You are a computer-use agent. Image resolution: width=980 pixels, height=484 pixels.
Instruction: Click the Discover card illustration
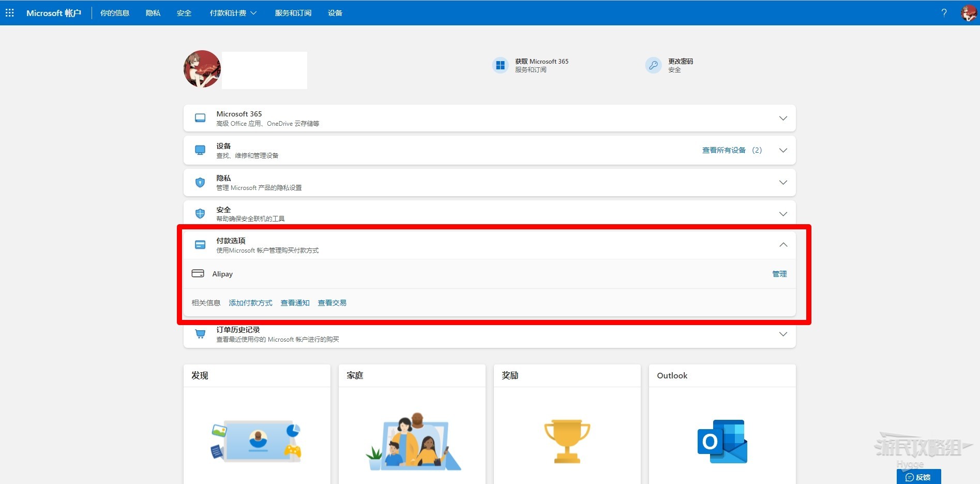257,442
